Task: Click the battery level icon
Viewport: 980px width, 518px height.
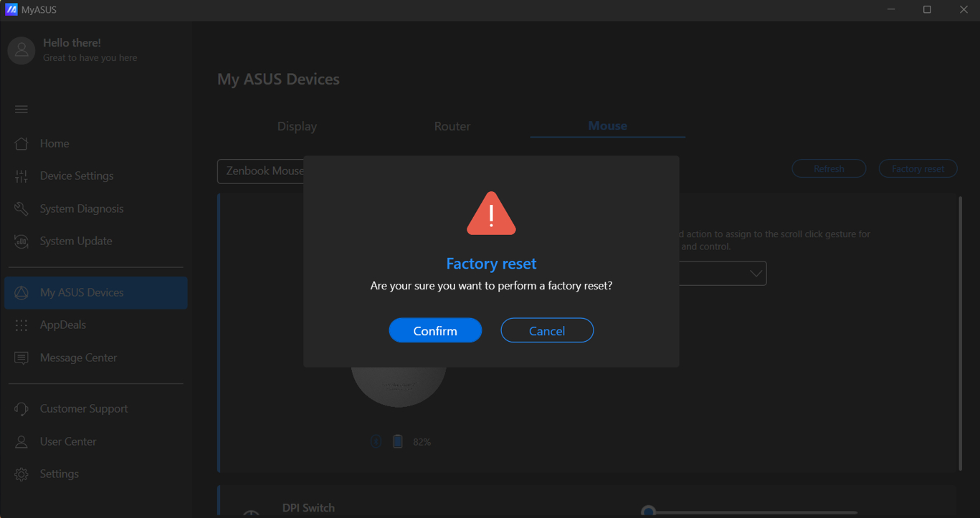Action: [x=398, y=441]
